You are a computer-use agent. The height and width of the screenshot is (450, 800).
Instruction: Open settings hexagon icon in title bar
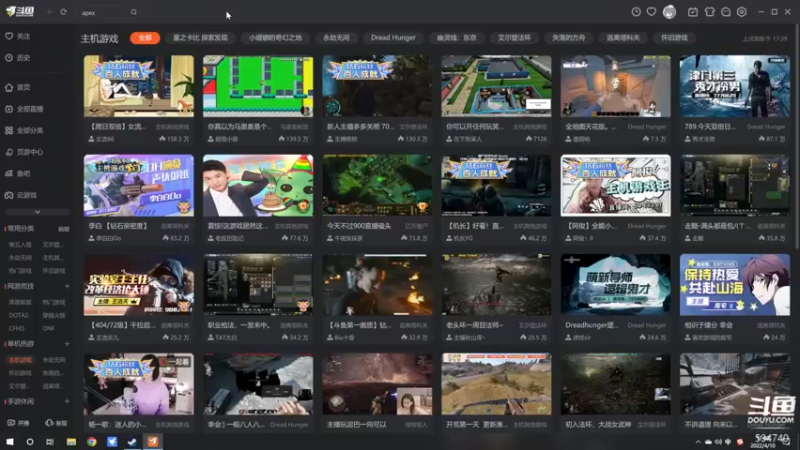[x=742, y=12]
